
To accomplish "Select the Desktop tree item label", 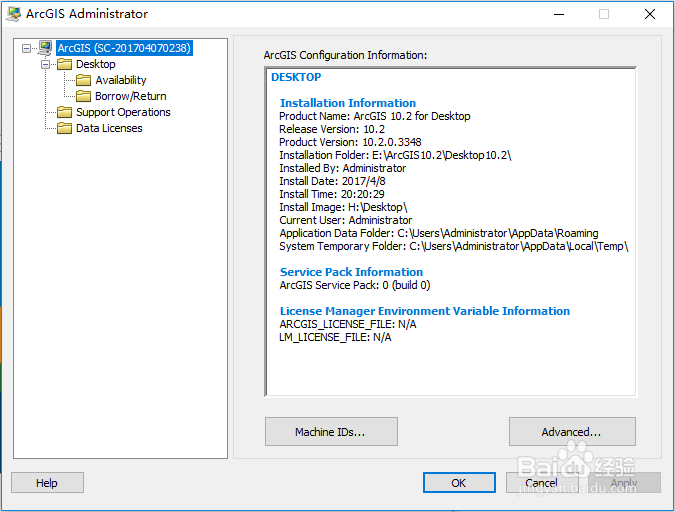I will point(96,64).
